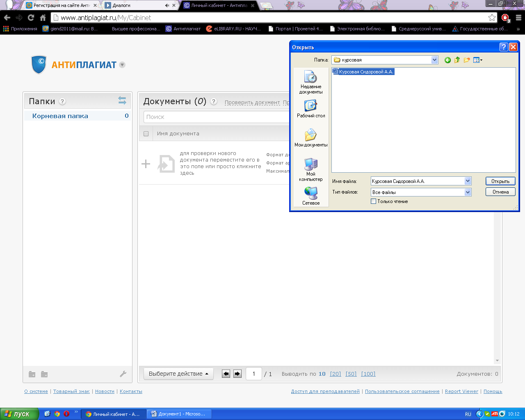Image resolution: width=525 pixels, height=420 pixels.
Task: Go to the browser home page
Action: pyautogui.click(x=43, y=18)
